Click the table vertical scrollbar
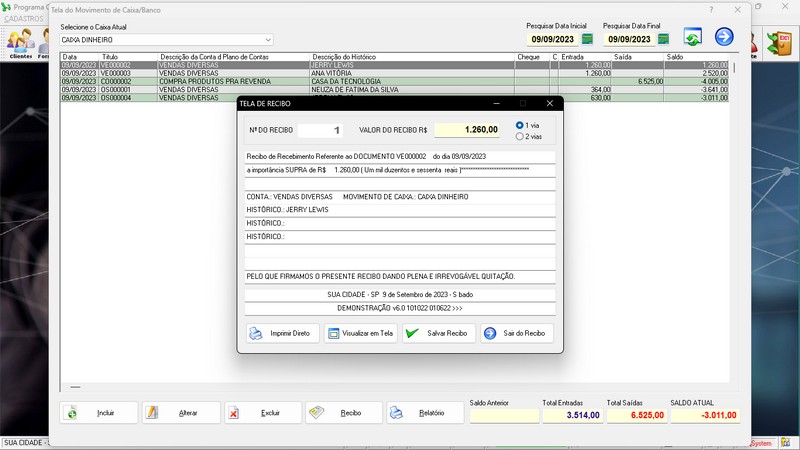 [734, 67]
